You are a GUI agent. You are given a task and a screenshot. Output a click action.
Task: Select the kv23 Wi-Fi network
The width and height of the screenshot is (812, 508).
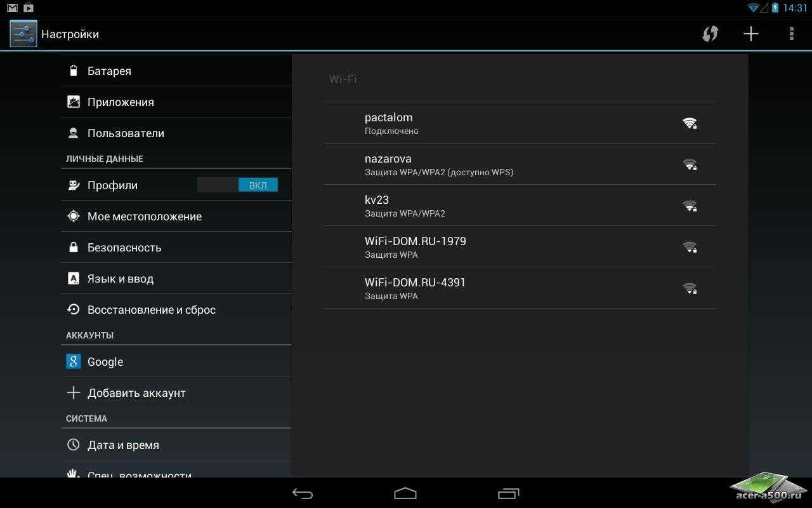click(x=520, y=205)
